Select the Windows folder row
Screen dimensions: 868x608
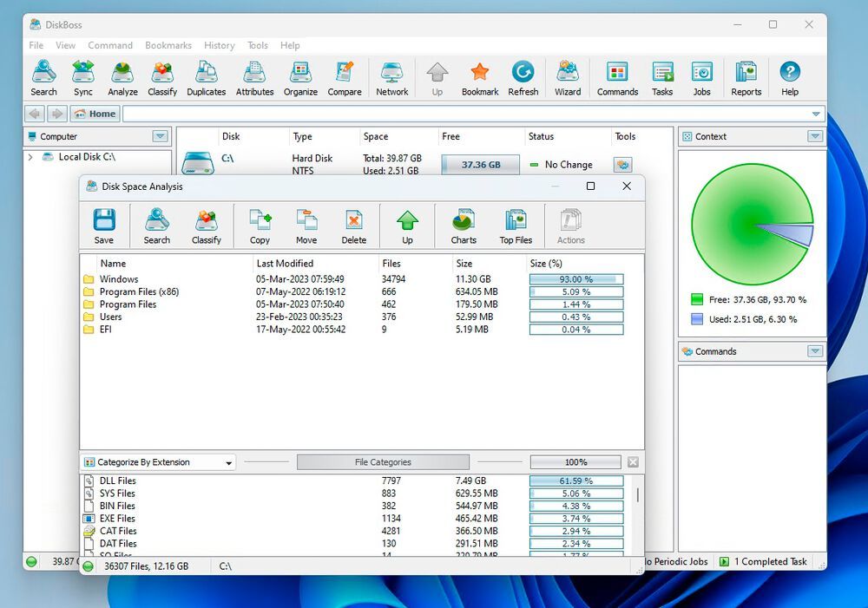pos(119,279)
